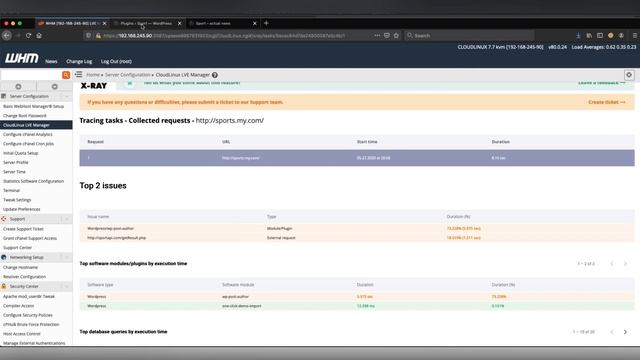Open Terminal in sidebar
This screenshot has width=640, height=360.
11,191
